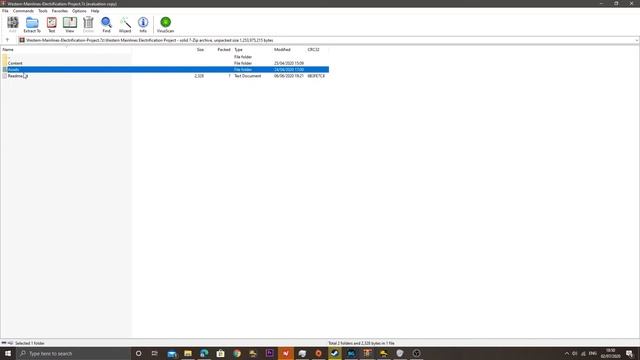The image size is (640, 360).
Task: Select the Content folder row
Action: (x=165, y=63)
